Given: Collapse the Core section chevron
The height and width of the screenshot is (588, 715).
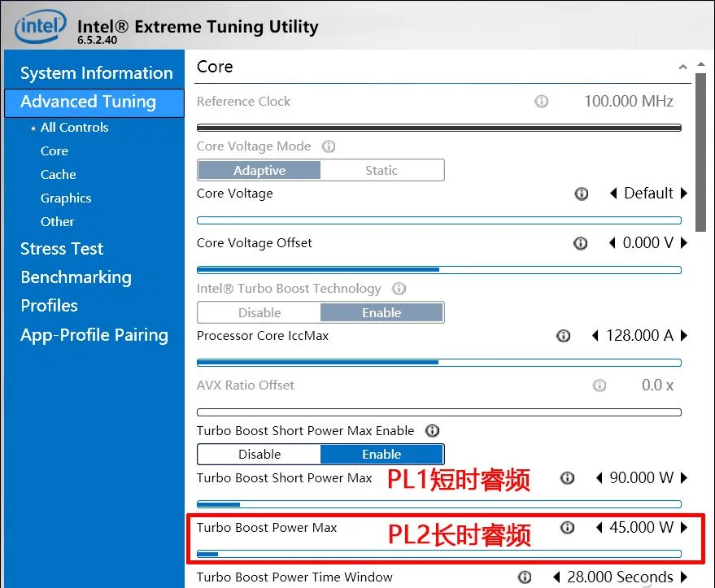Looking at the screenshot, I should [x=682, y=67].
